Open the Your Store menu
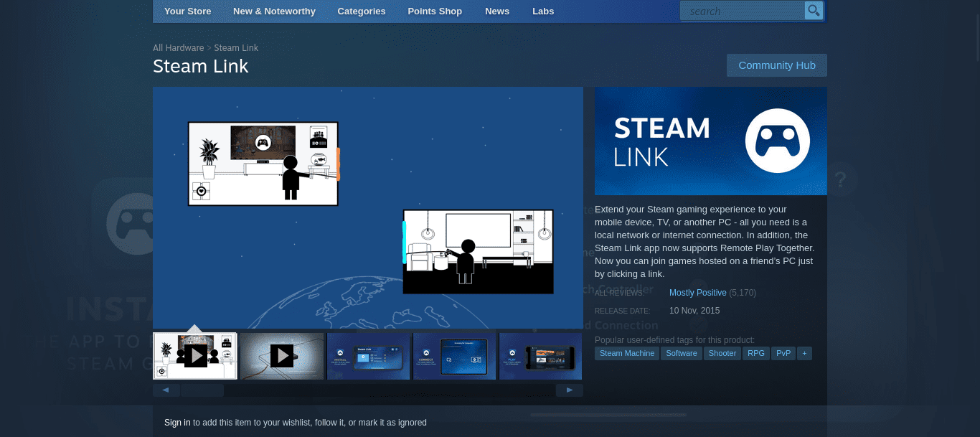 pyautogui.click(x=188, y=11)
